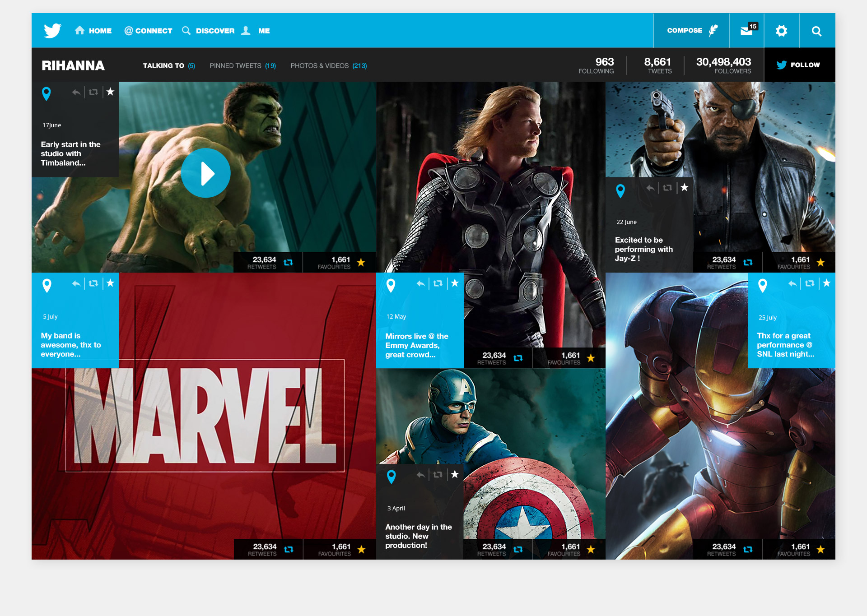Screen dimensions: 867x616
Task: Play the Hulk video
Action: point(206,173)
